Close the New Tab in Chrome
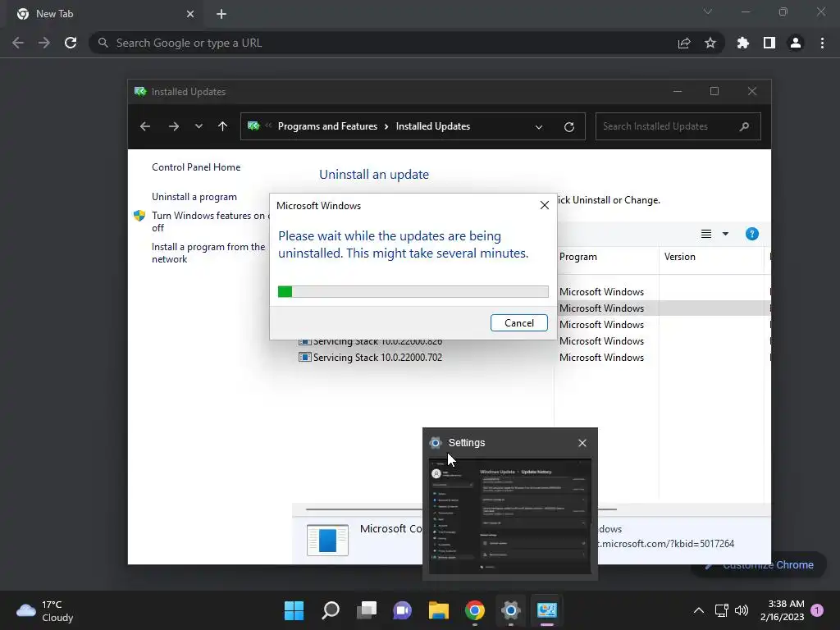 (x=190, y=14)
